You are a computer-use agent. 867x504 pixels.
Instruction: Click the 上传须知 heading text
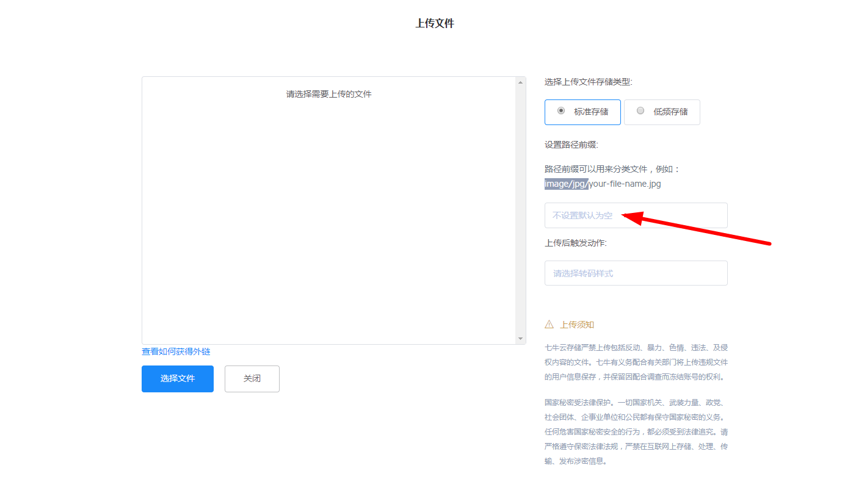pyautogui.click(x=577, y=325)
